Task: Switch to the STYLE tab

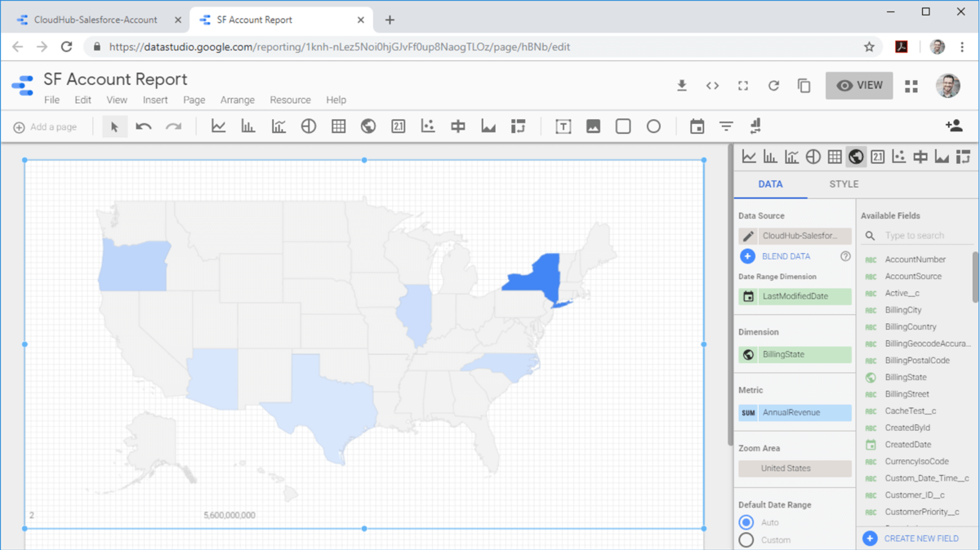Action: click(x=844, y=184)
